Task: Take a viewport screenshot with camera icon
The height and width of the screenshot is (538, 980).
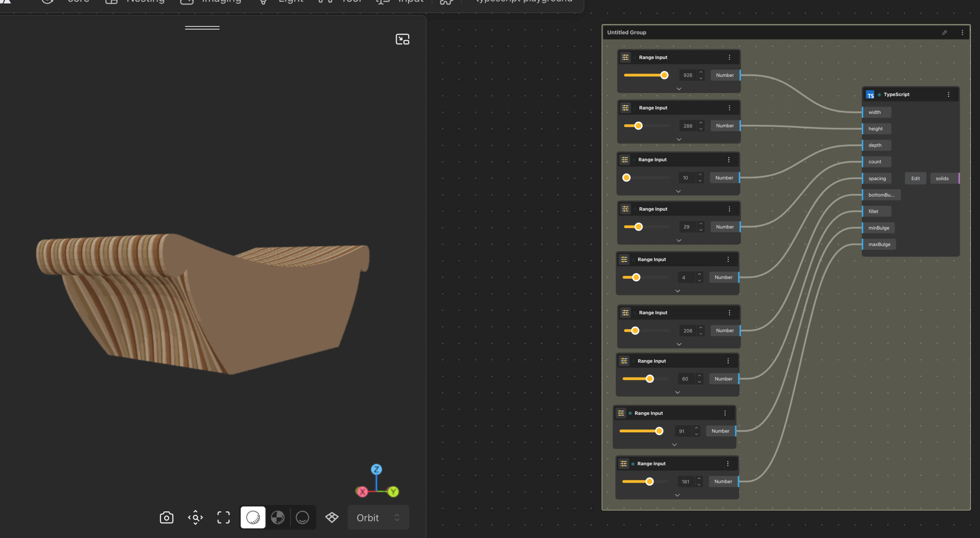Action: point(167,518)
